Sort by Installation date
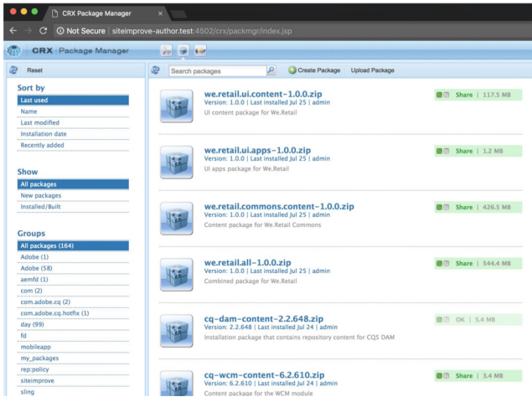Screen dimensions: 532x402 [73, 134]
